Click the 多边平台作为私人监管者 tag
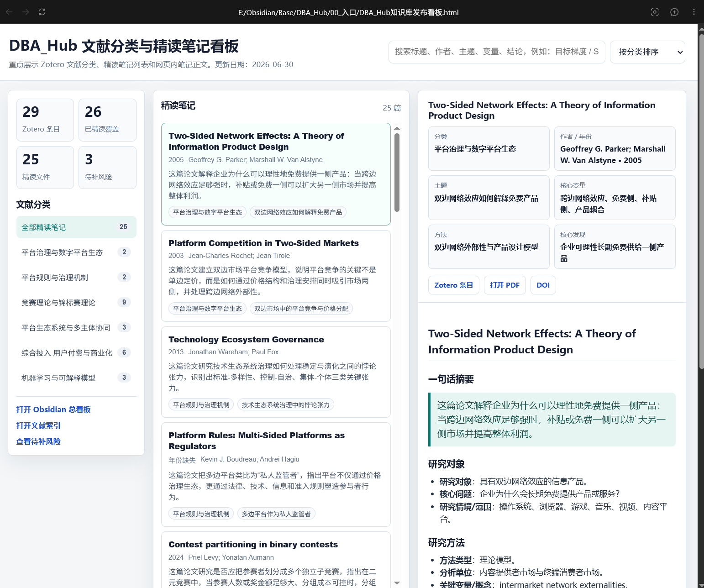 coord(276,514)
